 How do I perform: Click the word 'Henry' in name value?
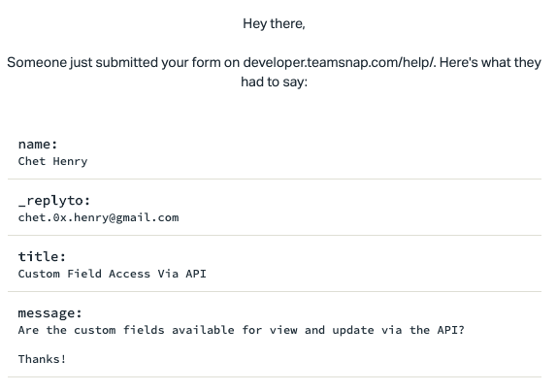70,162
